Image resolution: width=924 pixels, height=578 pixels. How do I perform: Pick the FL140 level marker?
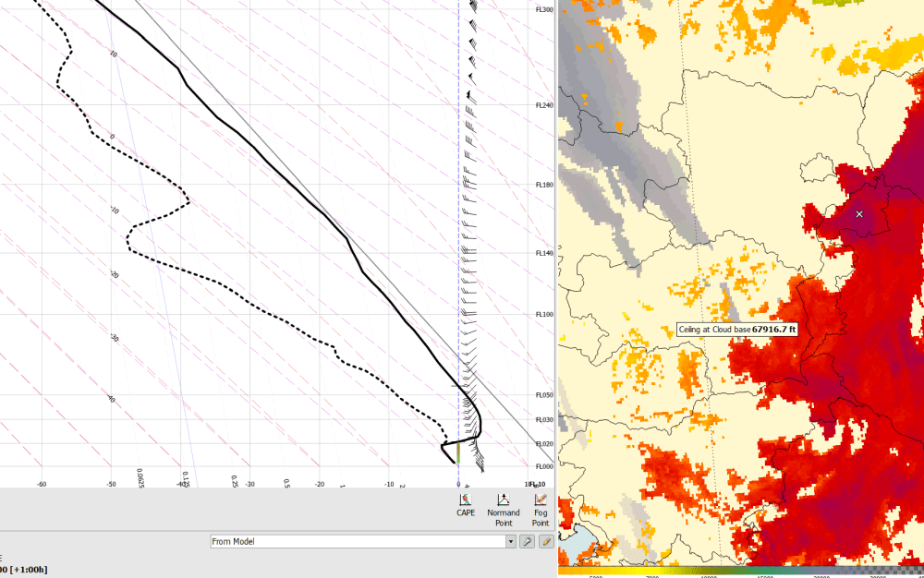[544, 253]
